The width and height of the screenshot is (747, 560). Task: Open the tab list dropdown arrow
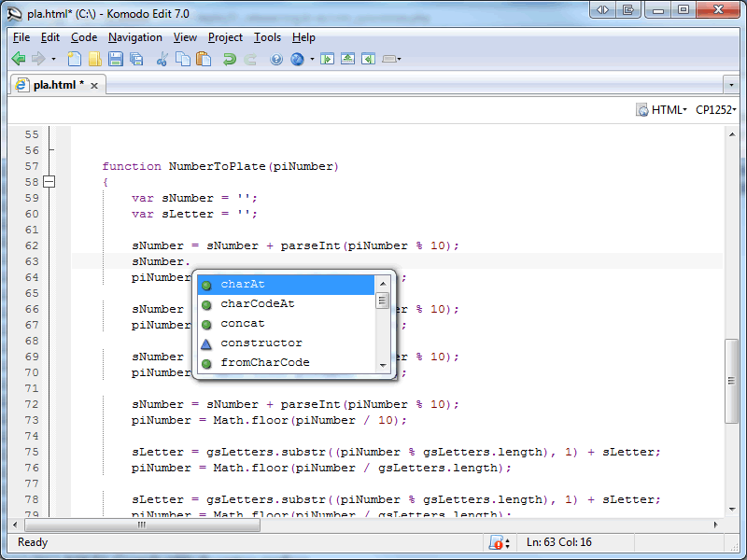tap(731, 85)
